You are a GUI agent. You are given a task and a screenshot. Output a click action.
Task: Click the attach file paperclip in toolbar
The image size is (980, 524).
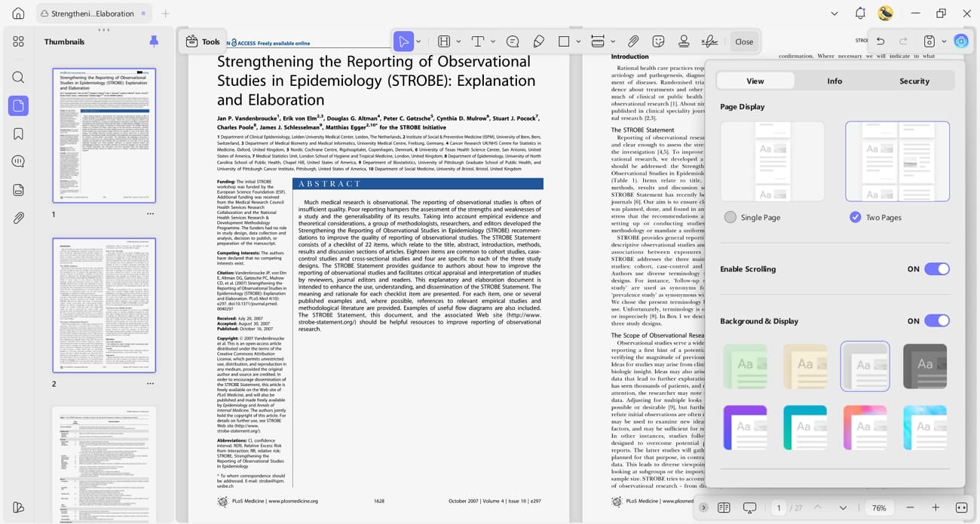[633, 41]
